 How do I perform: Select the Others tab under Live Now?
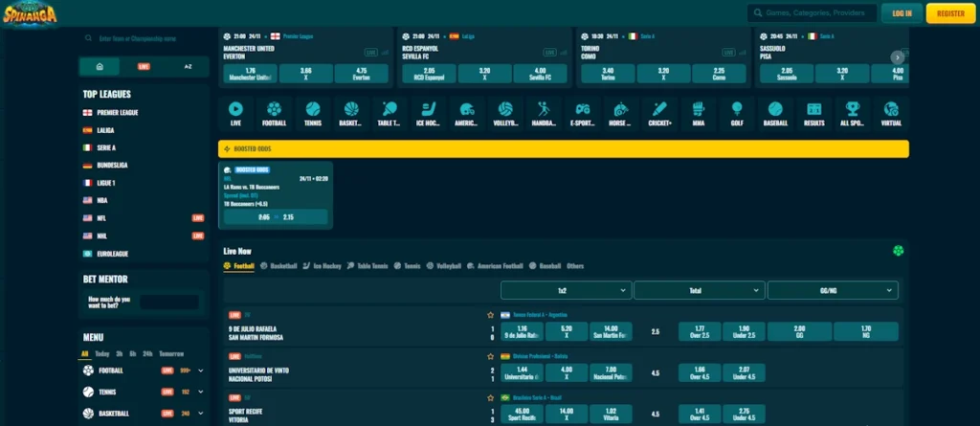click(x=575, y=266)
